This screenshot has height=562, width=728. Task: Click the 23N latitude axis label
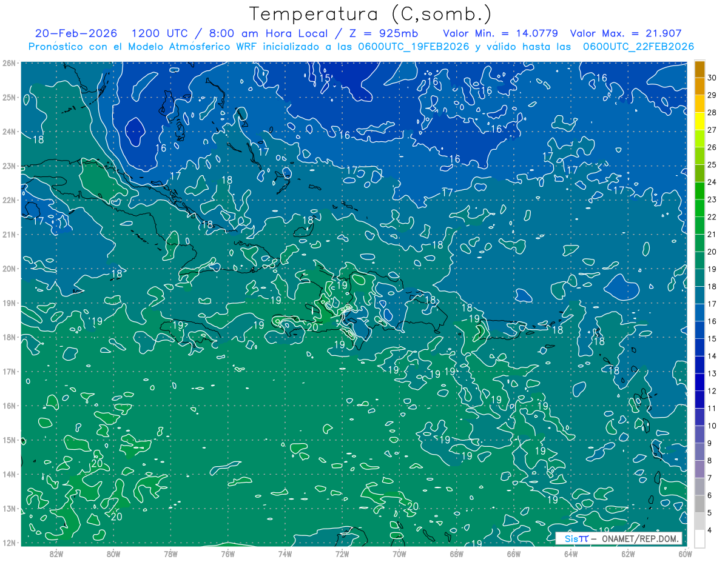8,166
